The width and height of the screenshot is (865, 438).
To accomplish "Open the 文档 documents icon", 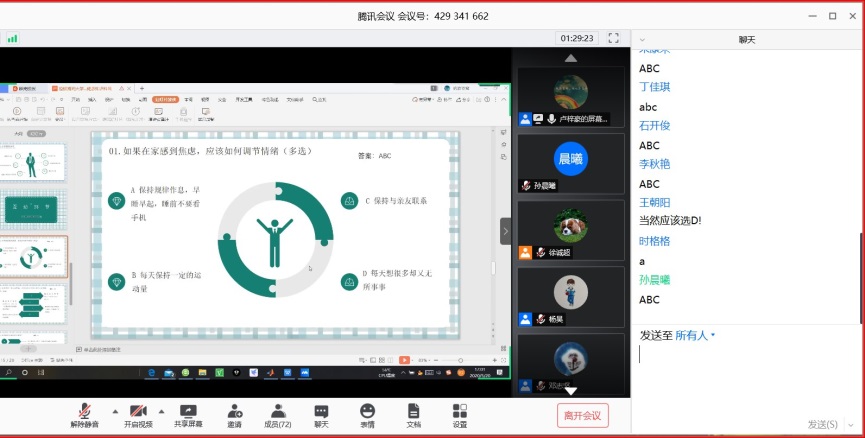I will coord(413,414).
